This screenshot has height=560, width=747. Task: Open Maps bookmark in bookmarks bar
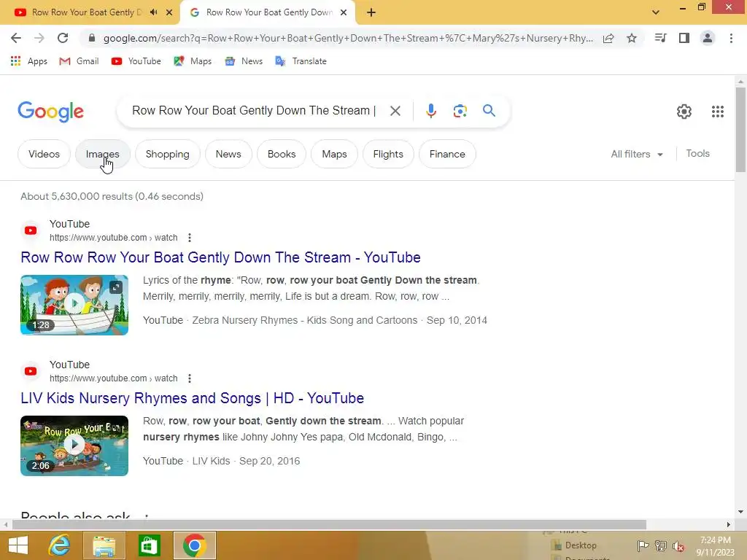click(193, 61)
